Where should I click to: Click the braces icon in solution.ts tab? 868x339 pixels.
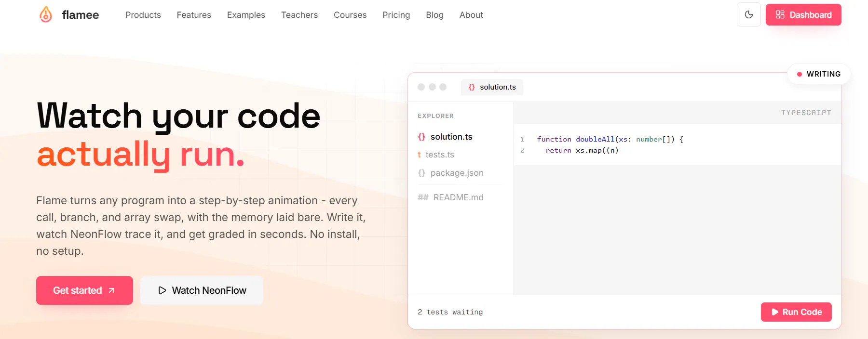pos(472,87)
